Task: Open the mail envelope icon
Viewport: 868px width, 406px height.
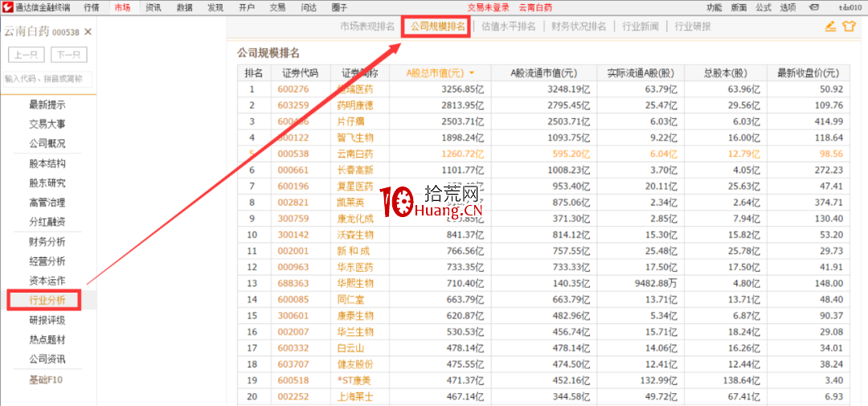Action: pyautogui.click(x=814, y=8)
